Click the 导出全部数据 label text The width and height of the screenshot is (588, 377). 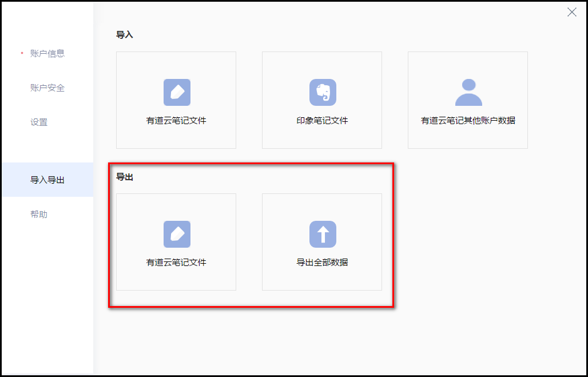click(x=322, y=263)
